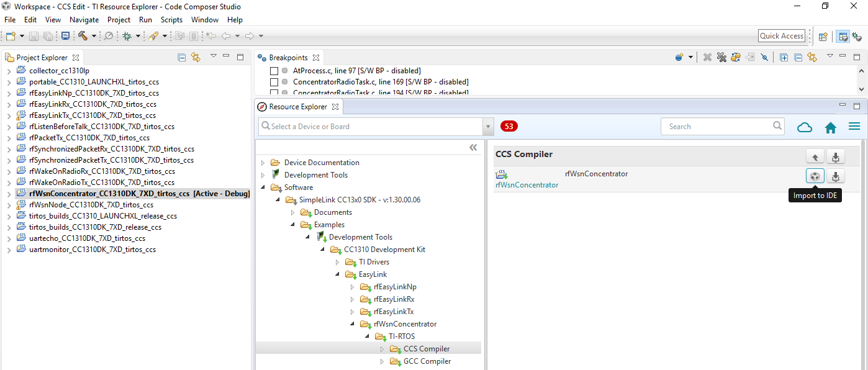
Task: Click the up arrow button in CCS Compiler header
Action: (x=815, y=156)
